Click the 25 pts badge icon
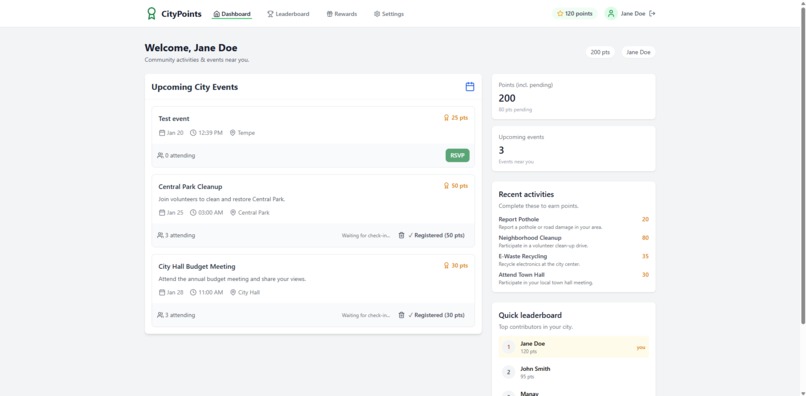Viewport: 806px width, 396px height. pyautogui.click(x=446, y=118)
